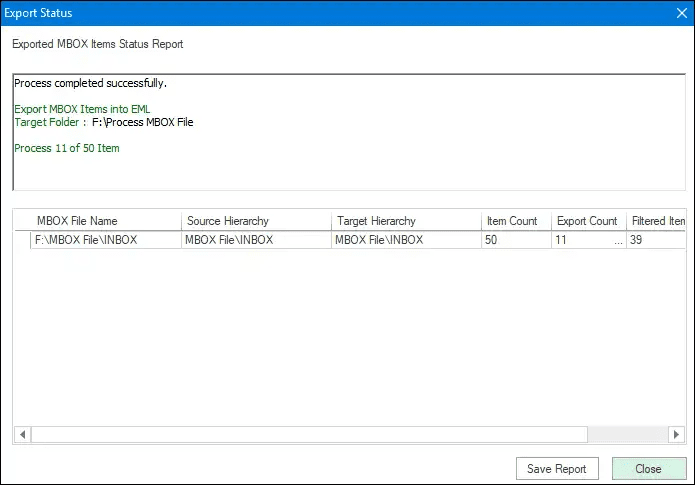Image resolution: width=695 pixels, height=485 pixels.
Task: Click the target folder path F:\Process MBOX File
Action: click(143, 122)
